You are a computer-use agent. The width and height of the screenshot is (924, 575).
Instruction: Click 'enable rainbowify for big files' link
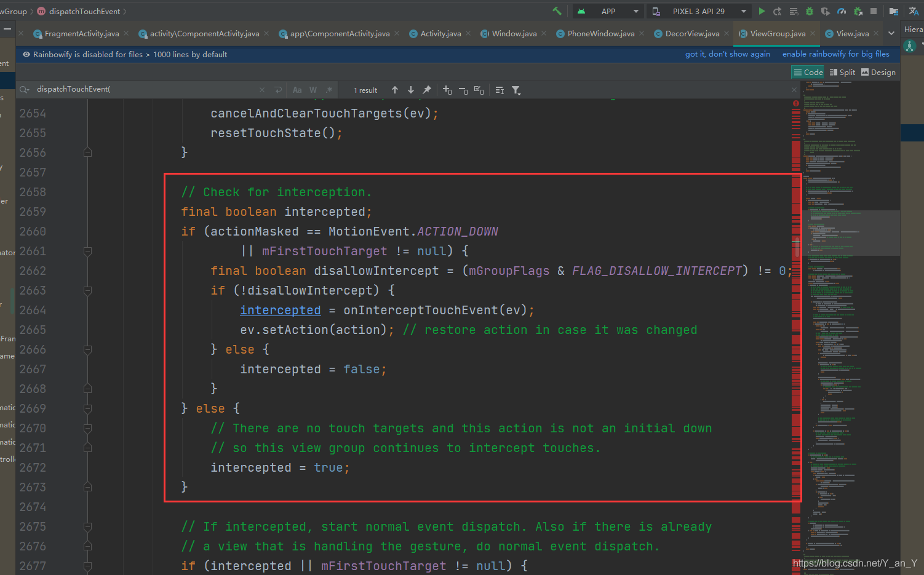pyautogui.click(x=836, y=54)
